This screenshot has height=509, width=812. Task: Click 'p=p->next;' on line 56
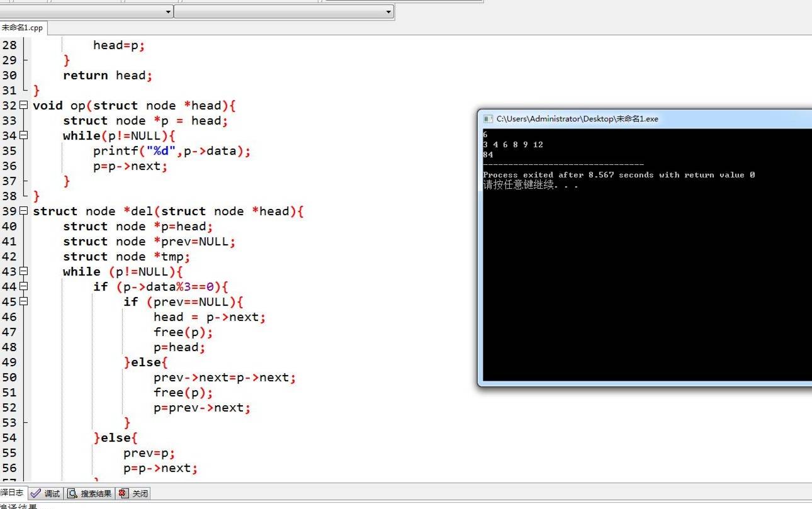click(x=161, y=467)
